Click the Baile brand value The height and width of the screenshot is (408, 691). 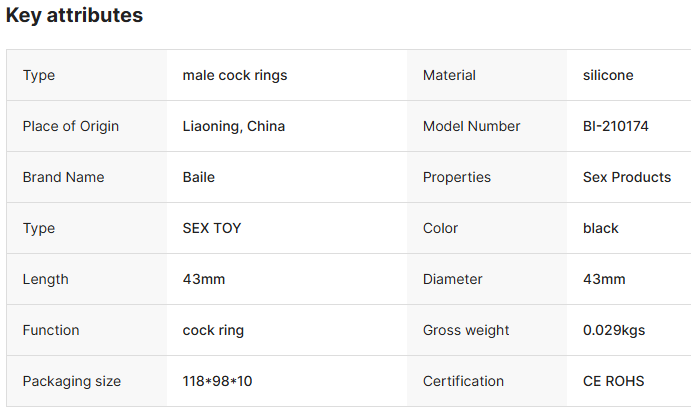(x=198, y=177)
